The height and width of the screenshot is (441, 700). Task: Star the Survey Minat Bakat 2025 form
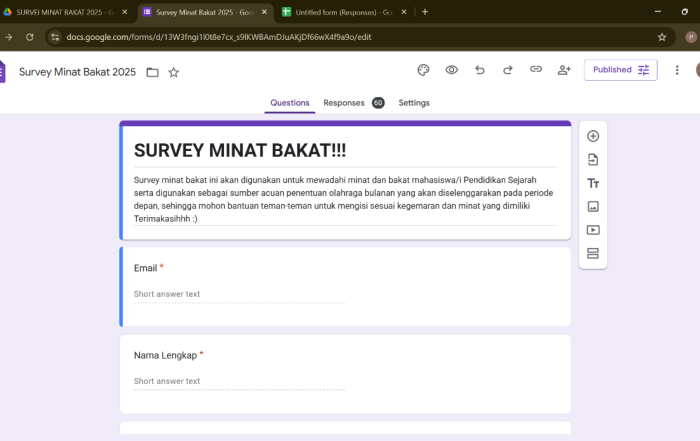point(174,72)
